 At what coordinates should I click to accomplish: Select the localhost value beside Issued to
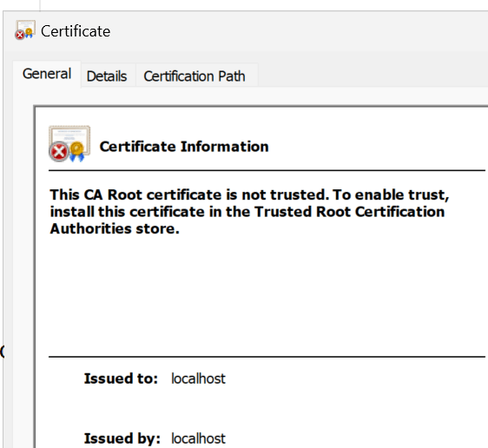coord(198,379)
